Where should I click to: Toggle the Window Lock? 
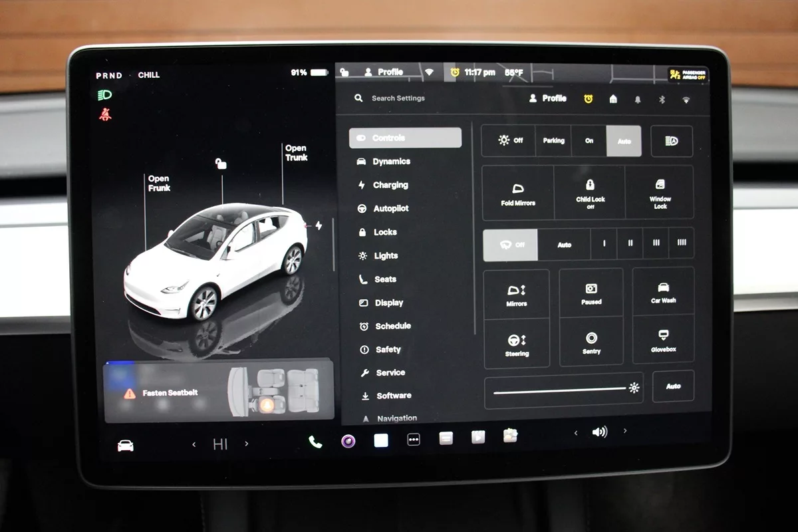[660, 193]
